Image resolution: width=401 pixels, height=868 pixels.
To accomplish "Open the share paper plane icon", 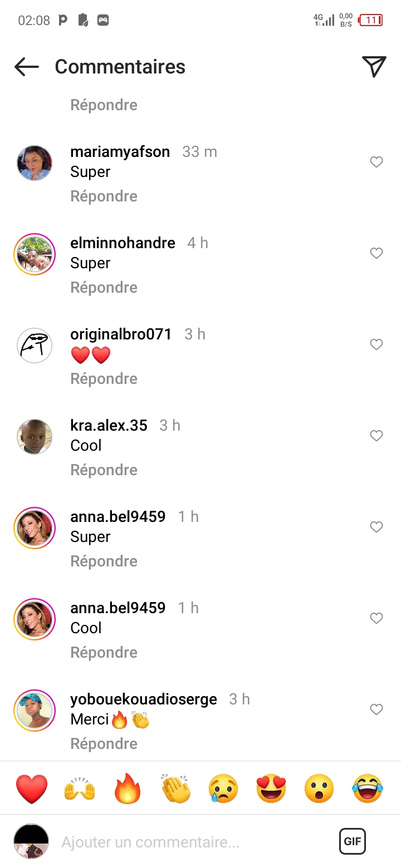I will point(374,67).
